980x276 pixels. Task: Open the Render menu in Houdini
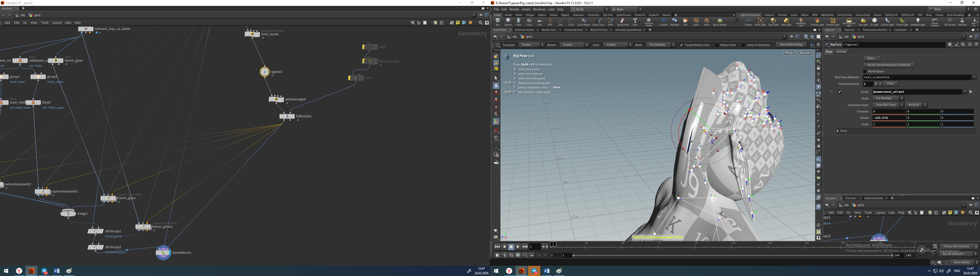pyautogui.click(x=514, y=9)
